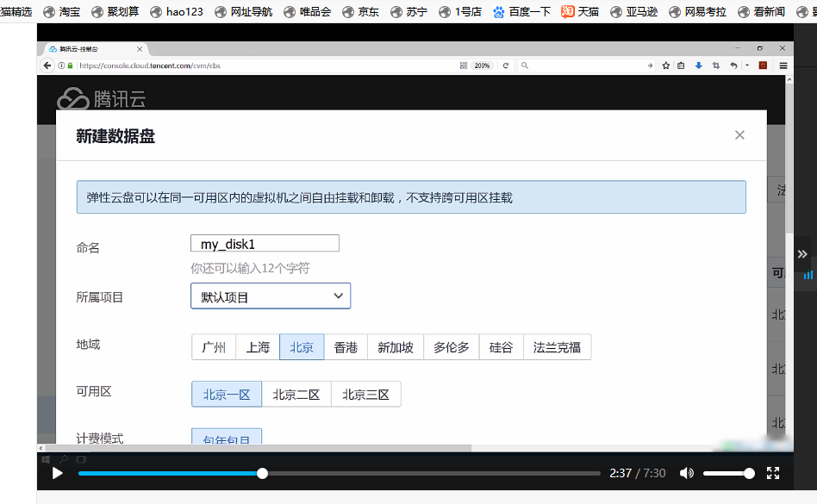Click the undo arrow toolbar icon
This screenshot has width=817, height=504.
733,65
